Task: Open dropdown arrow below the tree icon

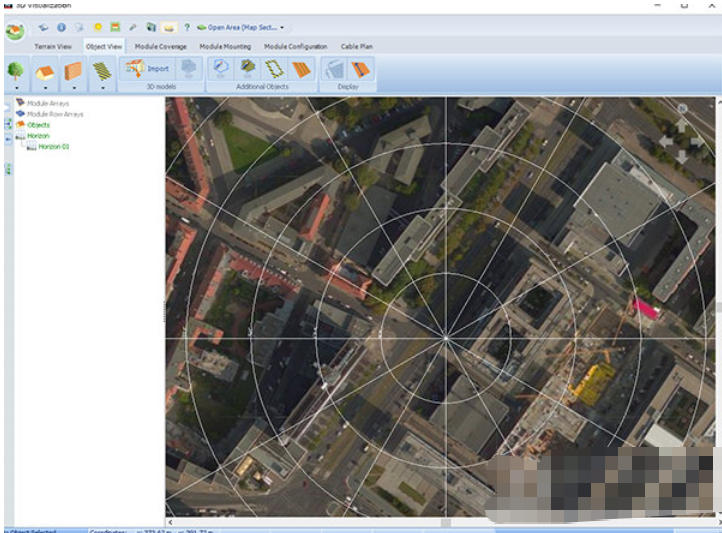Action: [17, 88]
